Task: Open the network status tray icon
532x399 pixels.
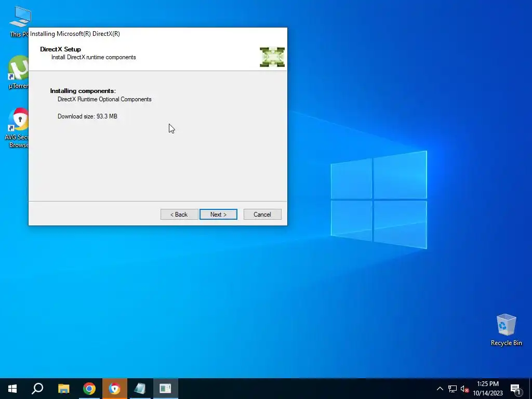Action: point(453,389)
